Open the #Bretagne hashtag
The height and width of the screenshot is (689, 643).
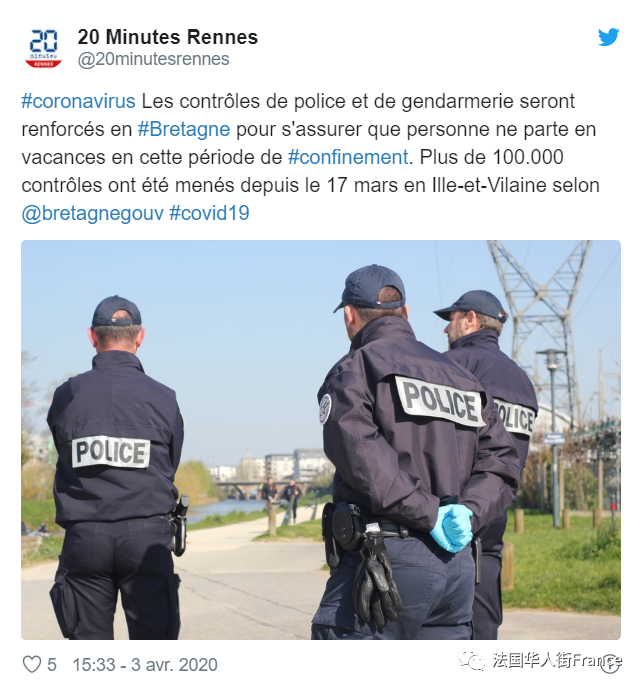(x=184, y=130)
